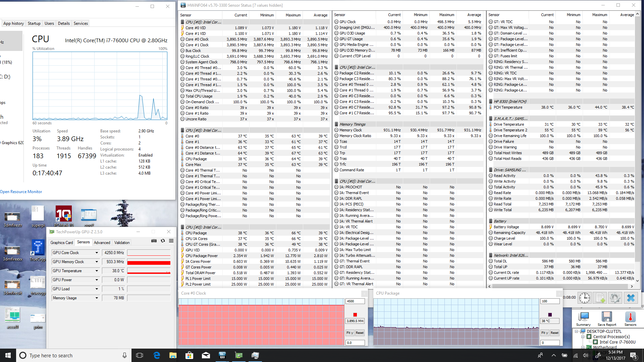Open the GPU-Z hamburger menu icon
Image resolution: width=644 pixels, height=362 pixels.
coord(171,241)
